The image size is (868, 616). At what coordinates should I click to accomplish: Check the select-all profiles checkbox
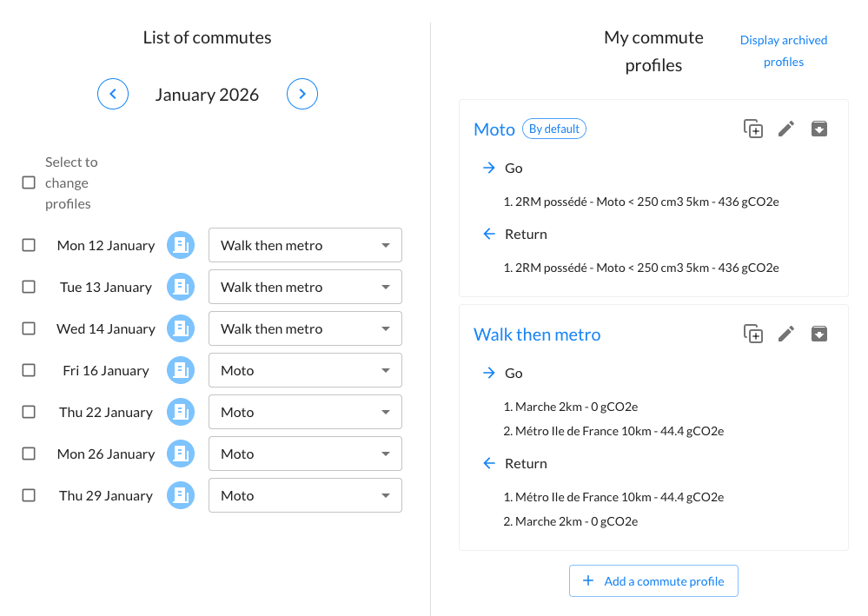tap(28, 182)
